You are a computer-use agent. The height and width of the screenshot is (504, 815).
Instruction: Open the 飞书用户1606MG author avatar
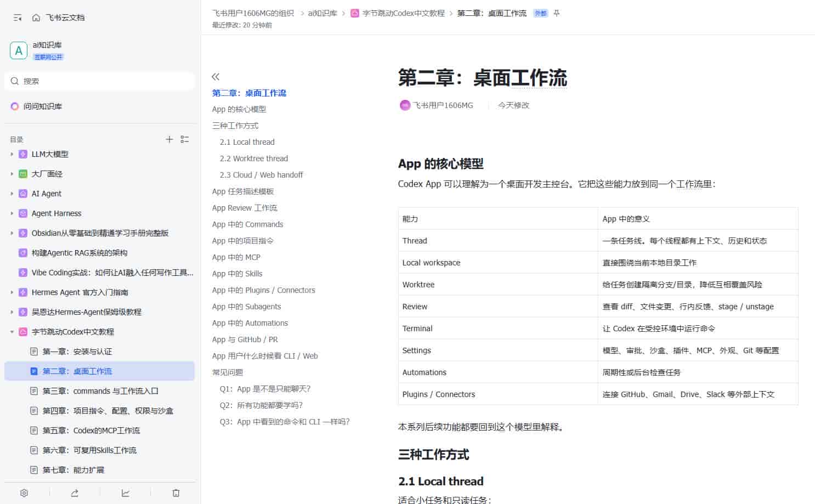click(405, 105)
